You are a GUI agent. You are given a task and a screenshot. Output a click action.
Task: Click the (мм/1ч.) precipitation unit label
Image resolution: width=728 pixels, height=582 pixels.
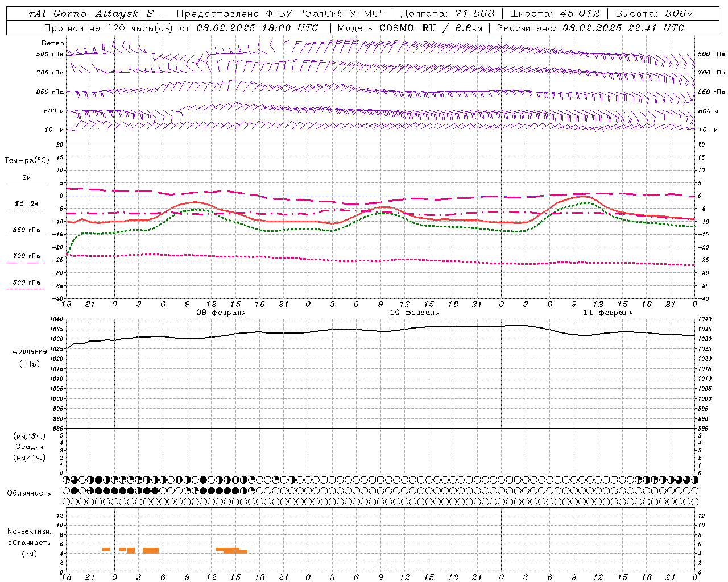pos(30,458)
